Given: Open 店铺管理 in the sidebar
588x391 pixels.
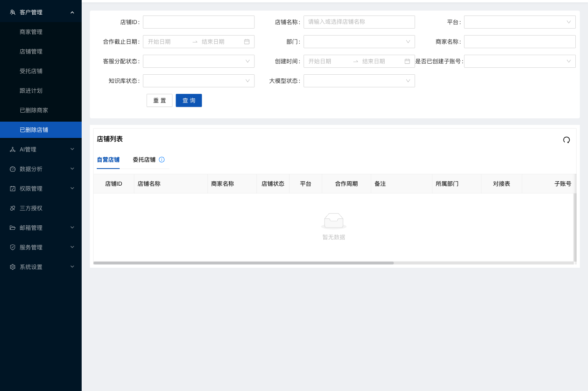Looking at the screenshot, I should 41,51.
